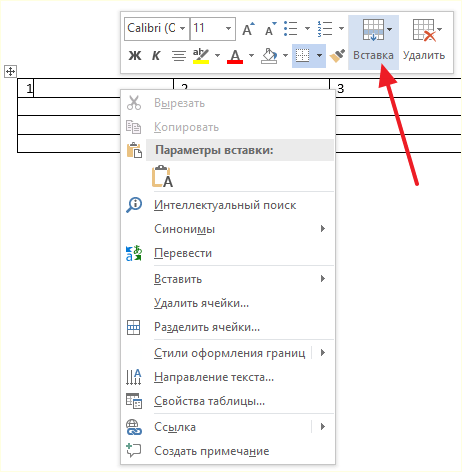462x472 pixels.
Task: Select Keep Text Only paste option
Action: 162,176
